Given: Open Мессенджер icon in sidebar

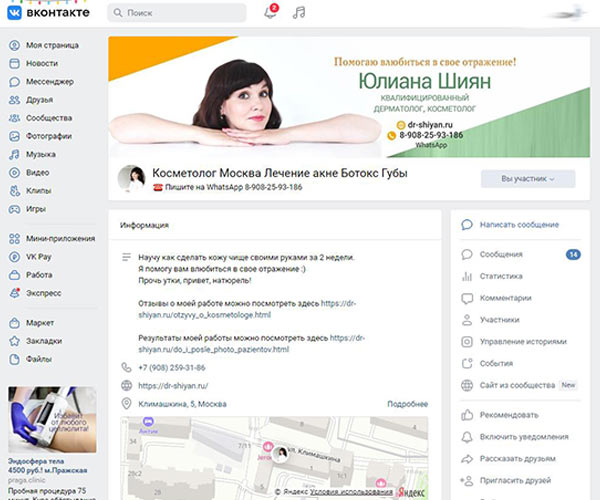Looking at the screenshot, I should [x=14, y=81].
